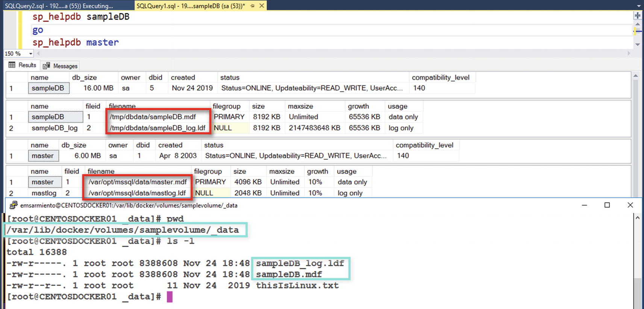Pin the SQLQuery1.sql tab
Image resolution: width=644 pixels, height=309 pixels.
tap(252, 6)
